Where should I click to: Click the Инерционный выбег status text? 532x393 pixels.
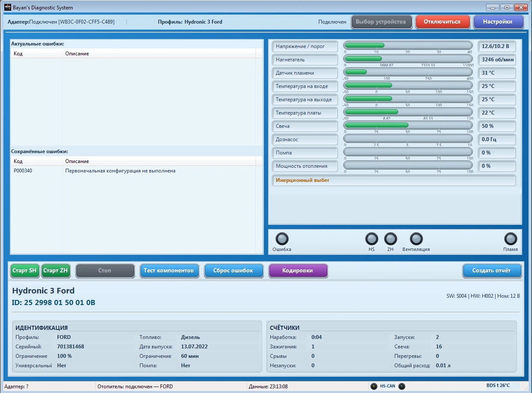302,180
